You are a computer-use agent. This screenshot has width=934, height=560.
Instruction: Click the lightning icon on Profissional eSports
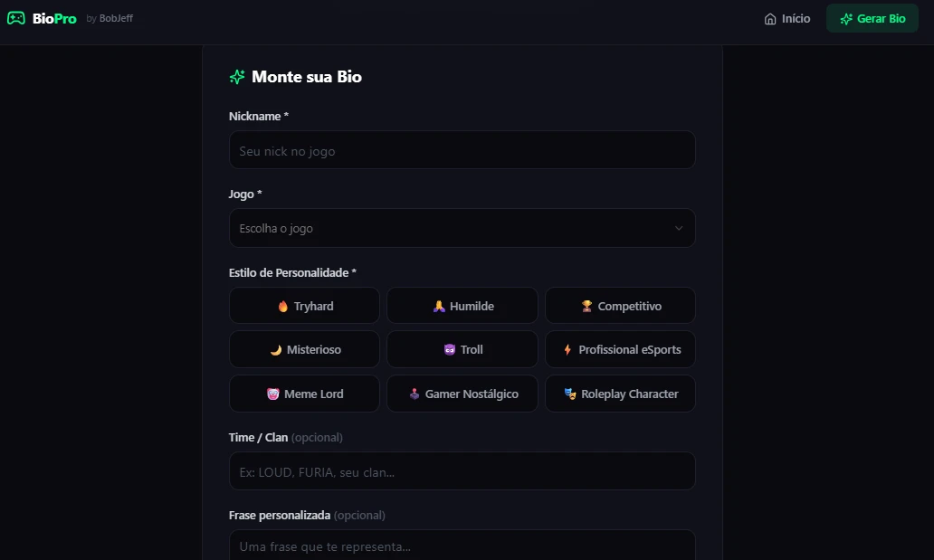(x=567, y=350)
